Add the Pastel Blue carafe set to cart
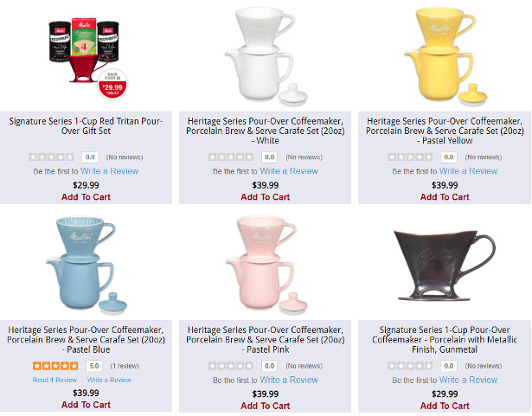Viewport: 532px width, 416px height. (x=86, y=405)
